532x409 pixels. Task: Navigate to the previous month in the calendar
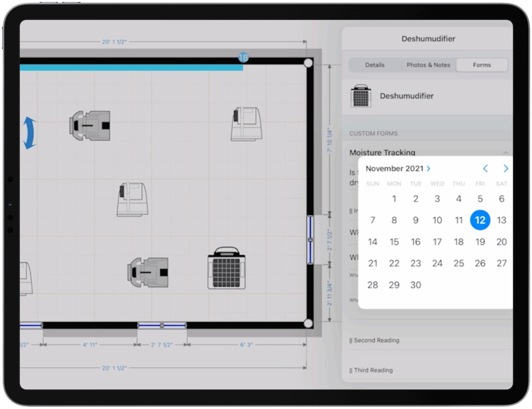tap(486, 169)
